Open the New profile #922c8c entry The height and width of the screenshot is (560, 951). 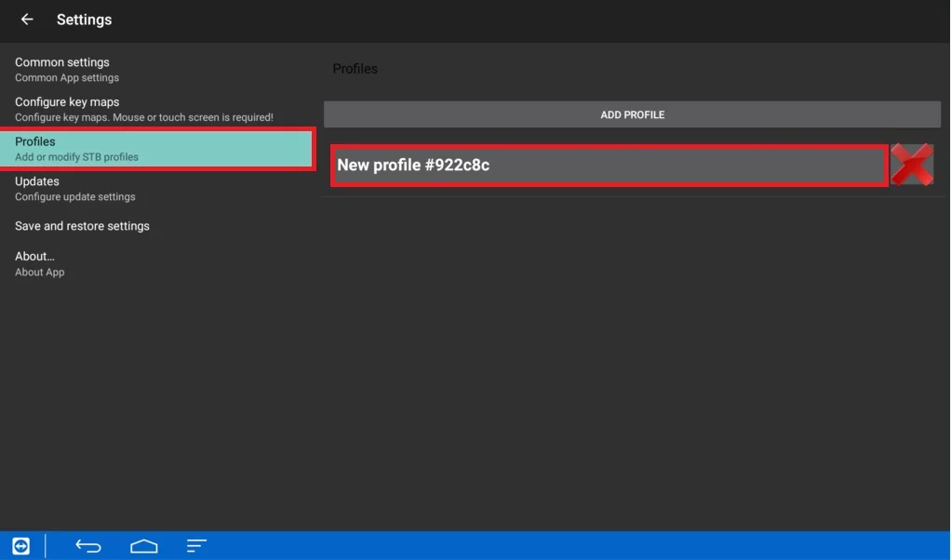609,166
